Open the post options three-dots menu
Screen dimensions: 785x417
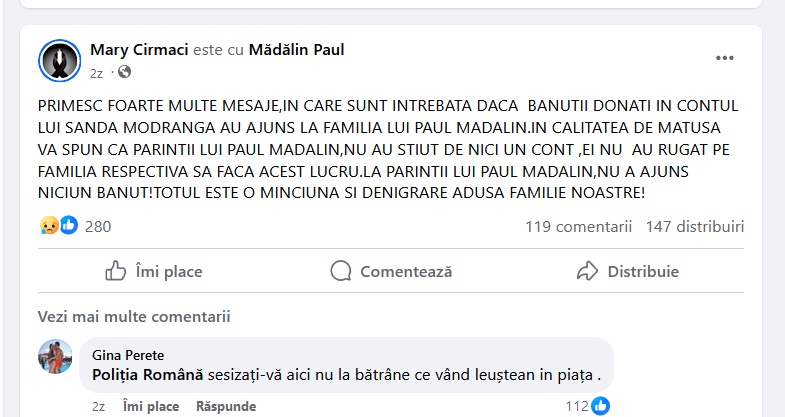[725, 59]
